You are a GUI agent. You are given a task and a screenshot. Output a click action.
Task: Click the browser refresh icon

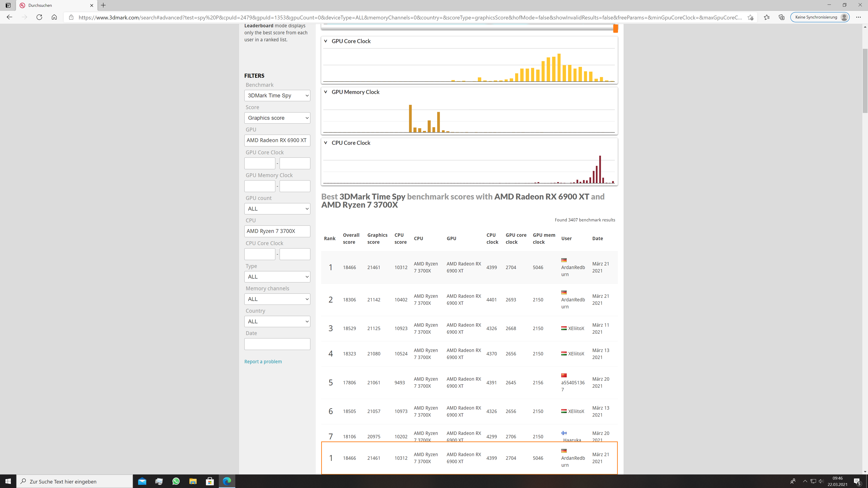[x=39, y=17]
